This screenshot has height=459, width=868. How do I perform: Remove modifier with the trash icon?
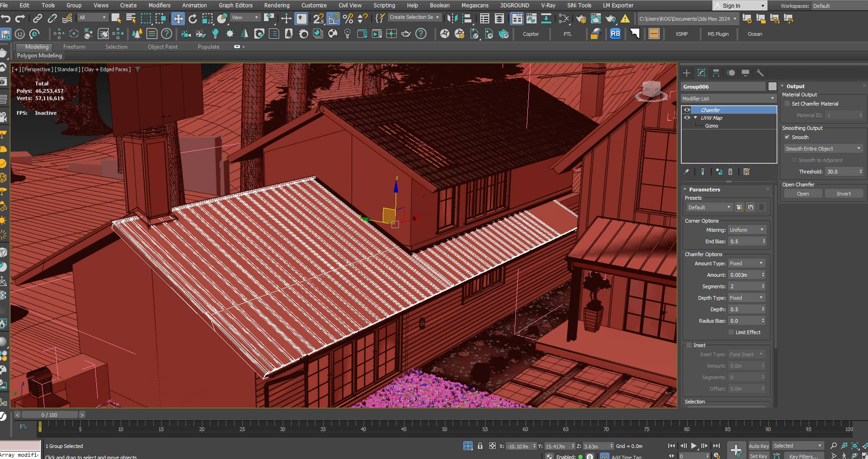(x=730, y=172)
